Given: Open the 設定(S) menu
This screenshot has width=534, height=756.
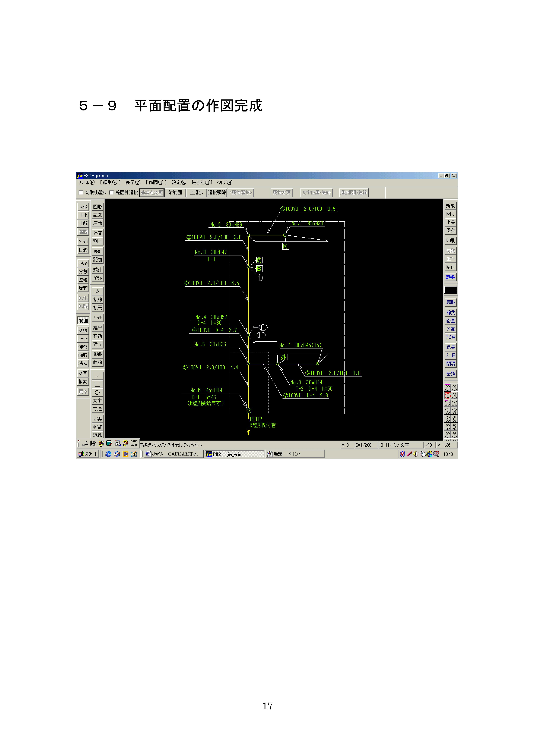Looking at the screenshot, I should pyautogui.click(x=179, y=182).
